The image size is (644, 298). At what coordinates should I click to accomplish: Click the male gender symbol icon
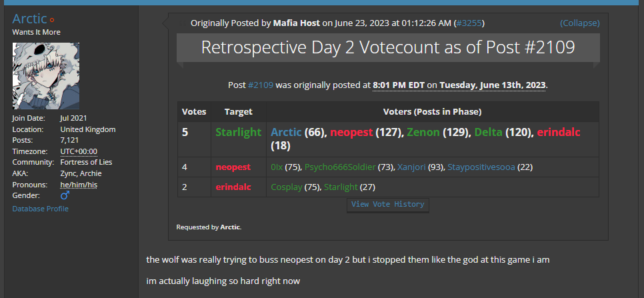click(65, 195)
